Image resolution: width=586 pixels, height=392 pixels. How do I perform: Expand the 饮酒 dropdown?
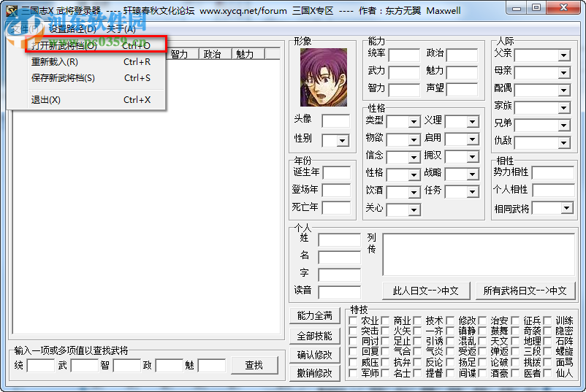[x=414, y=192]
